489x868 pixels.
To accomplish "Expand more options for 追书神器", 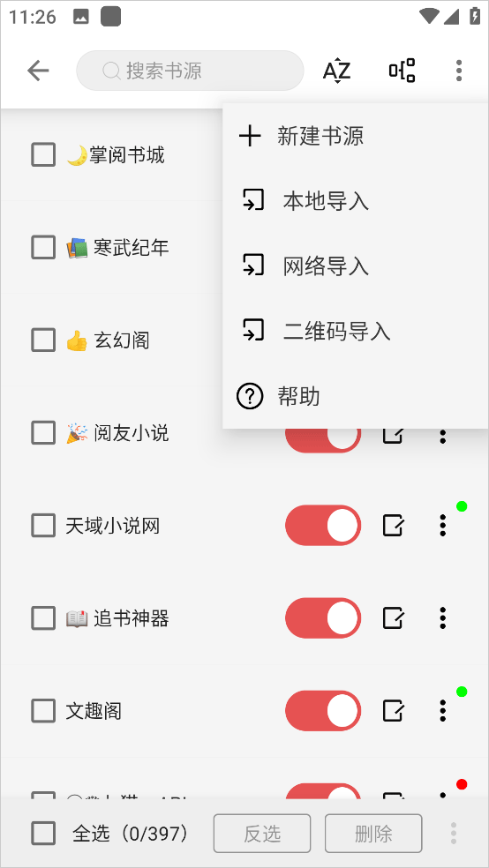I will (442, 617).
